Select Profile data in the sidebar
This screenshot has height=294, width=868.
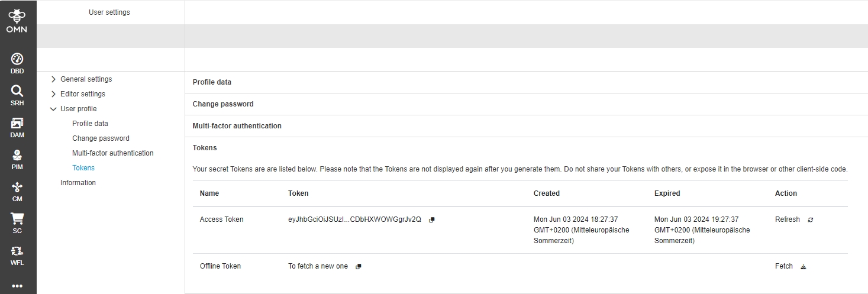click(90, 124)
